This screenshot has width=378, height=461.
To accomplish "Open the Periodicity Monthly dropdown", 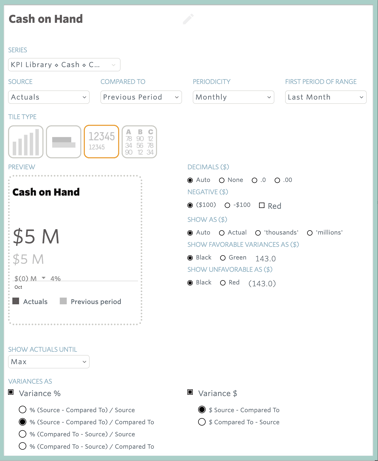I will (x=233, y=97).
